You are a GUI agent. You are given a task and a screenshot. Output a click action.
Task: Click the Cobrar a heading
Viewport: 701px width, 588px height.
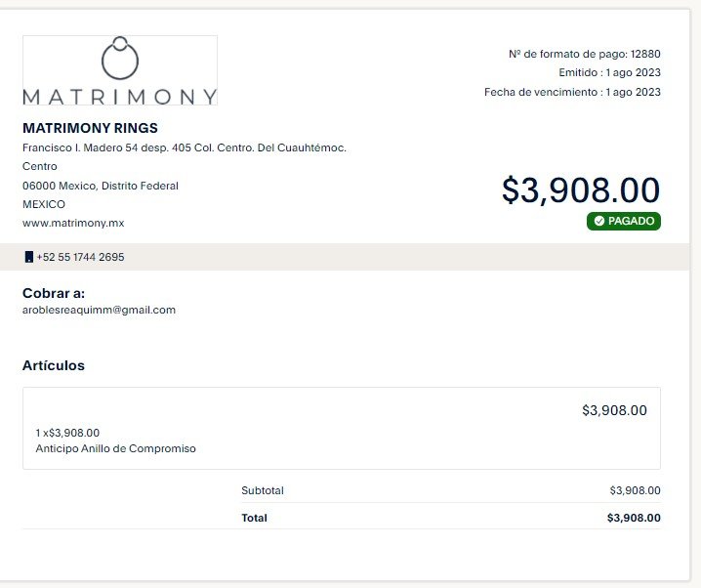(x=54, y=293)
